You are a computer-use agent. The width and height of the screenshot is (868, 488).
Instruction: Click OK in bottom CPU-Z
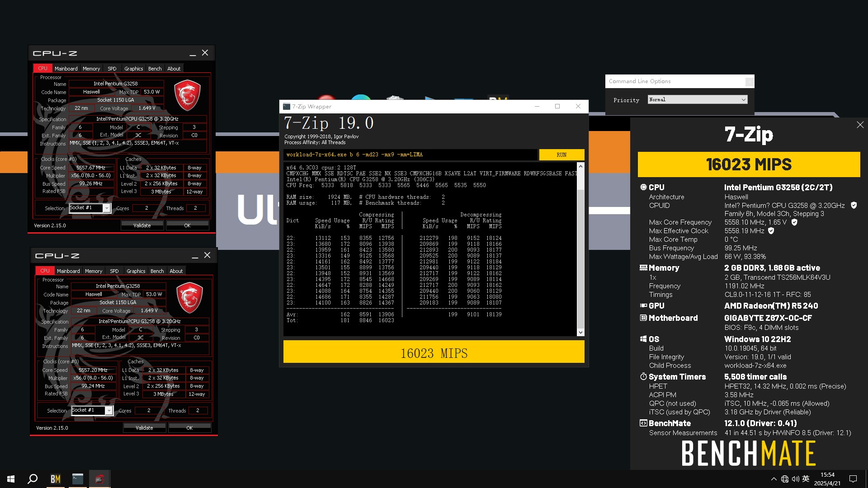click(189, 427)
